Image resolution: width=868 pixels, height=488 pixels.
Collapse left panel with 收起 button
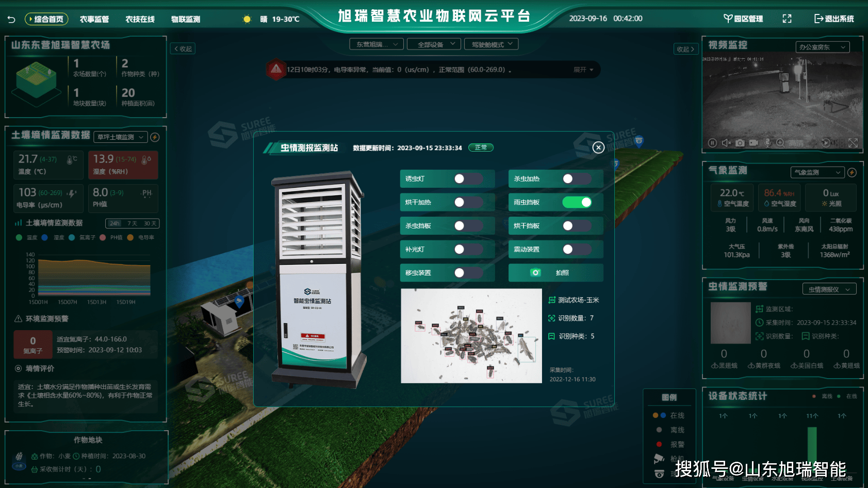(183, 49)
